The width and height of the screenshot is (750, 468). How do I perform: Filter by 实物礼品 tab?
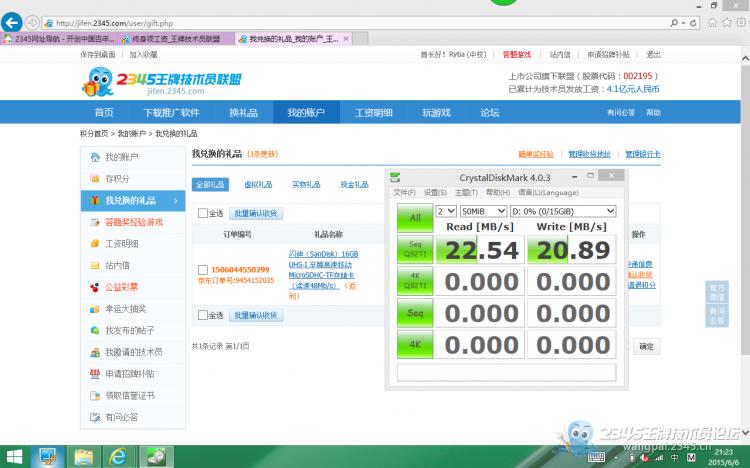point(306,185)
